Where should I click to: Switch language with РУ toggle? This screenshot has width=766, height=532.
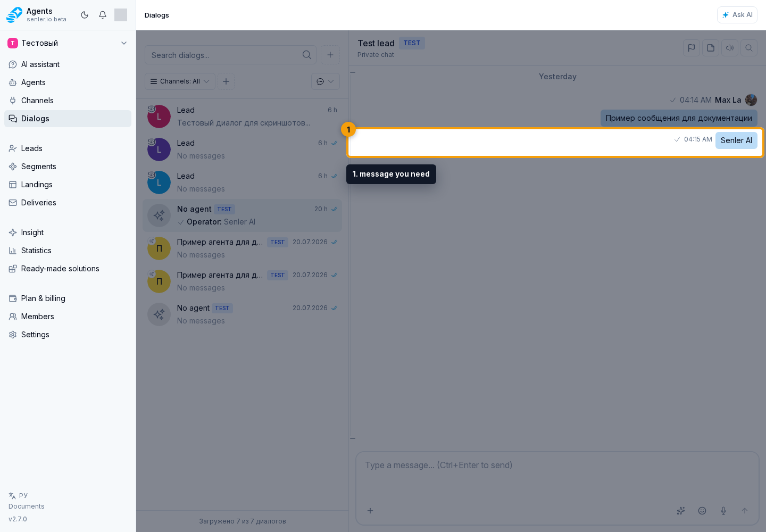click(18, 495)
